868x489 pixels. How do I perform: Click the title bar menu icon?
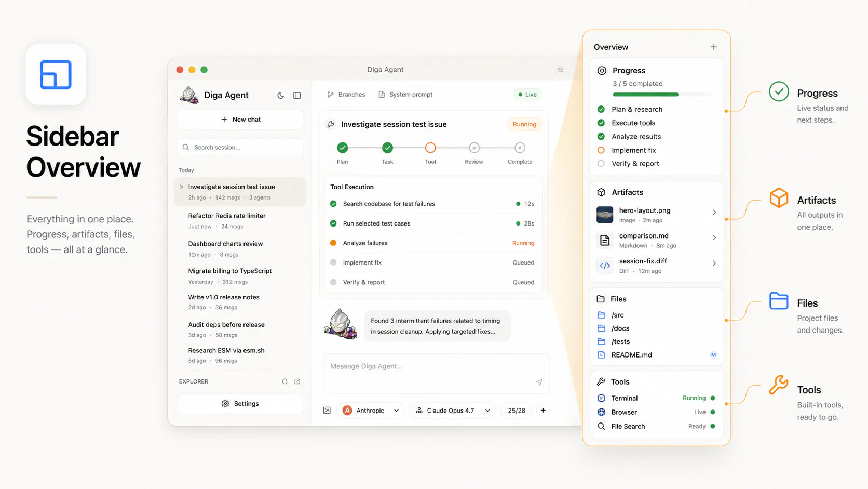(x=561, y=70)
